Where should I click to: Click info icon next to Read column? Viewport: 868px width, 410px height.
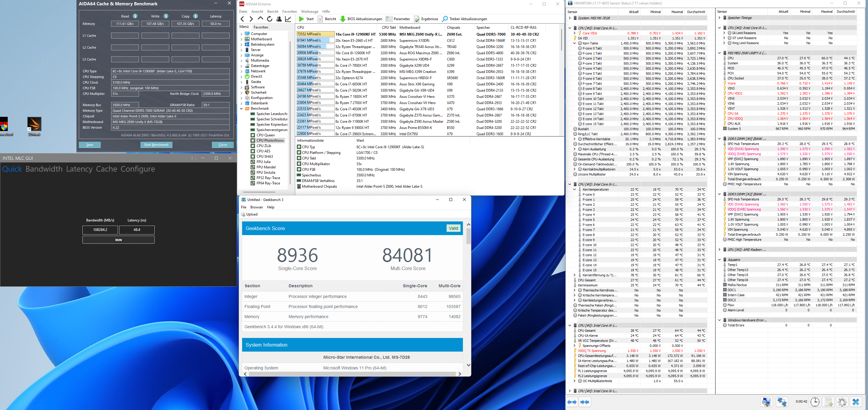coord(135,16)
